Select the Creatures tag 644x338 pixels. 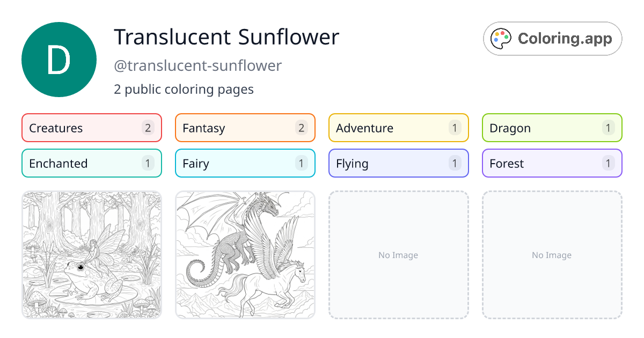click(x=92, y=128)
